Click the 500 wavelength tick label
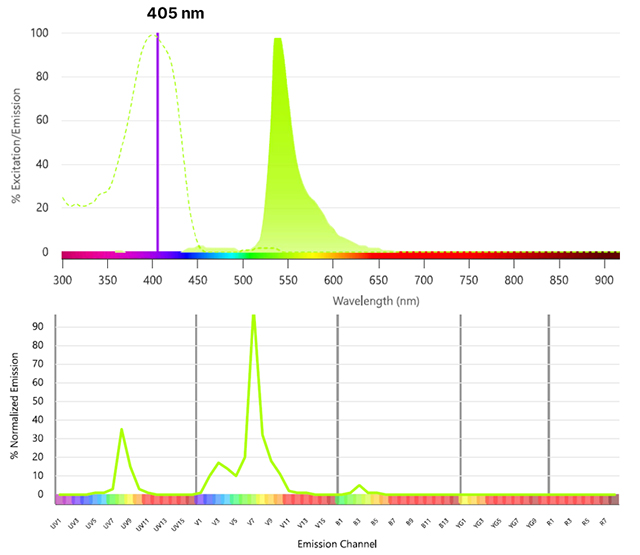The image size is (640, 555). tap(243, 280)
